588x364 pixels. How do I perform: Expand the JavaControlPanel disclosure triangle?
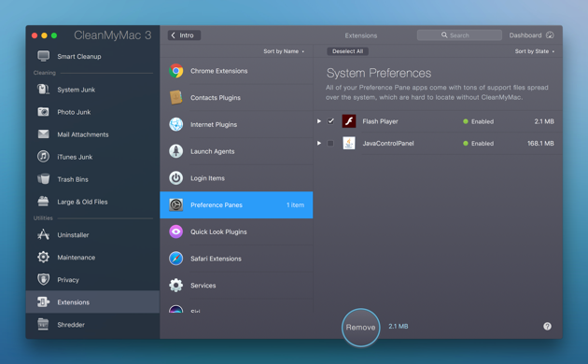(x=319, y=143)
